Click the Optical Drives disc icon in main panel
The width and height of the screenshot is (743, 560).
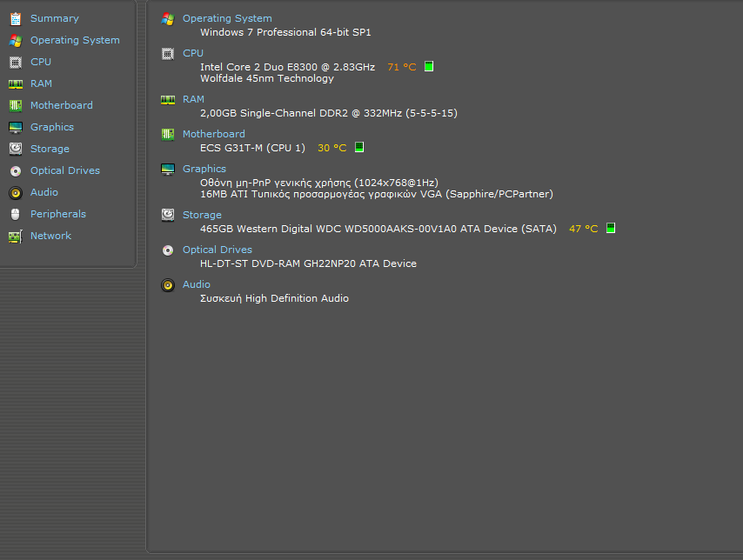pyautogui.click(x=168, y=250)
